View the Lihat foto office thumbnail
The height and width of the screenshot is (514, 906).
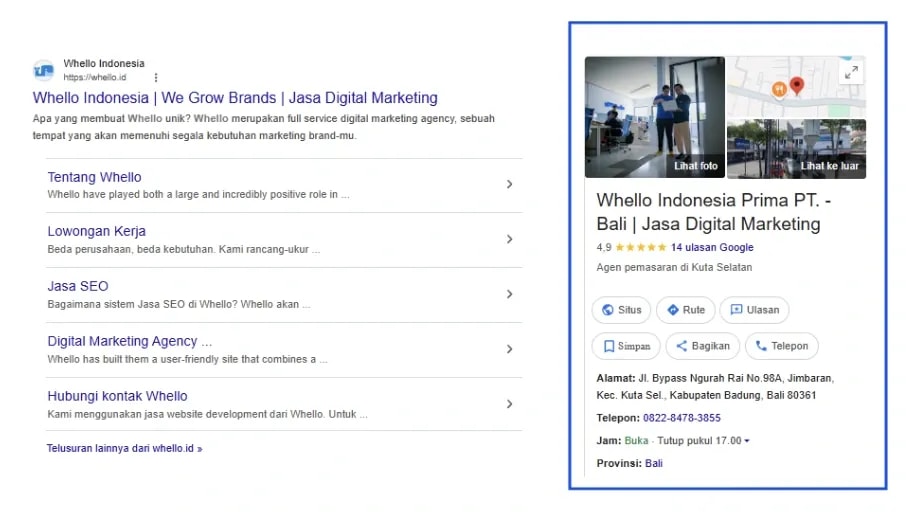pos(655,117)
